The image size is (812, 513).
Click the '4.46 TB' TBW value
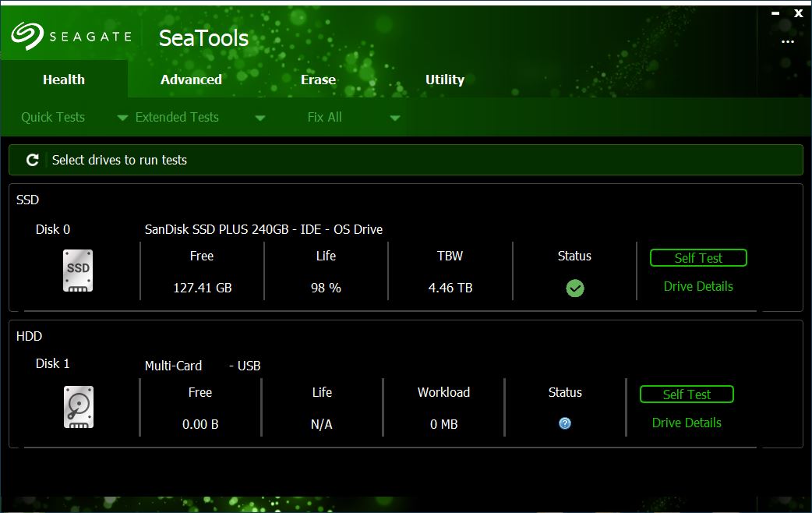[450, 288]
